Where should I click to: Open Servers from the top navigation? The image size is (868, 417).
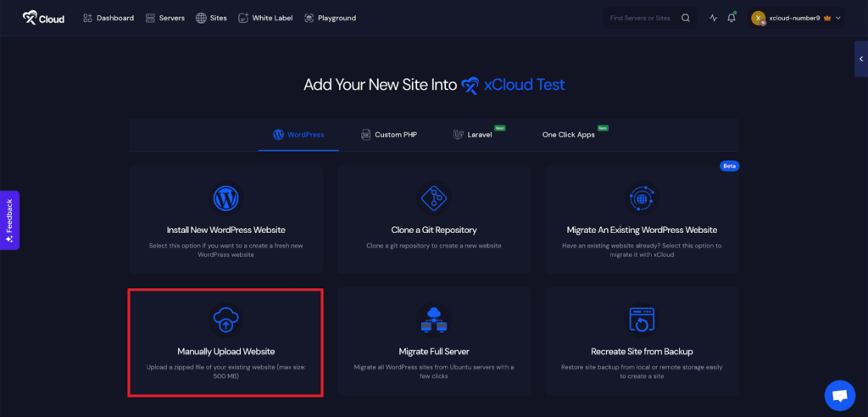click(164, 18)
